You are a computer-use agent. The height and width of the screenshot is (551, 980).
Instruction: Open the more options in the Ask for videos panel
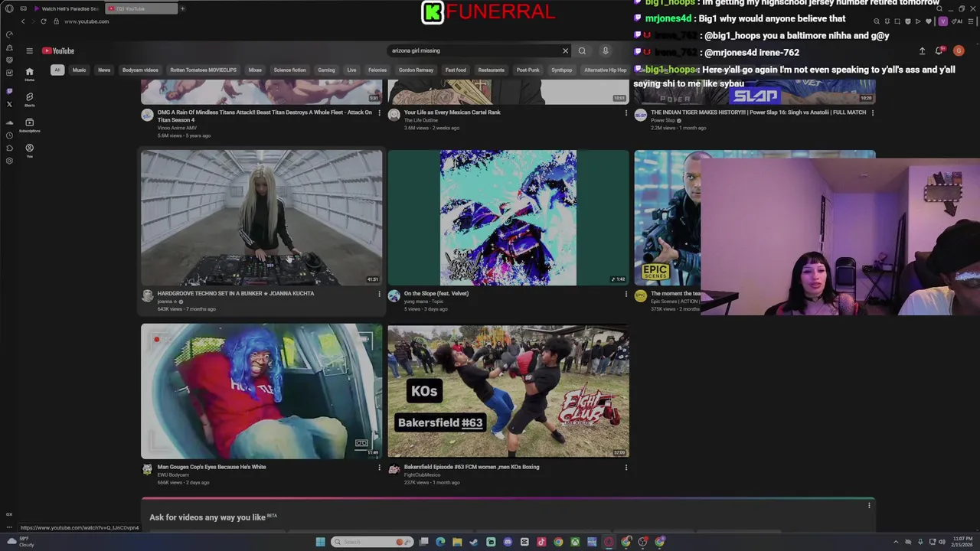point(869,505)
